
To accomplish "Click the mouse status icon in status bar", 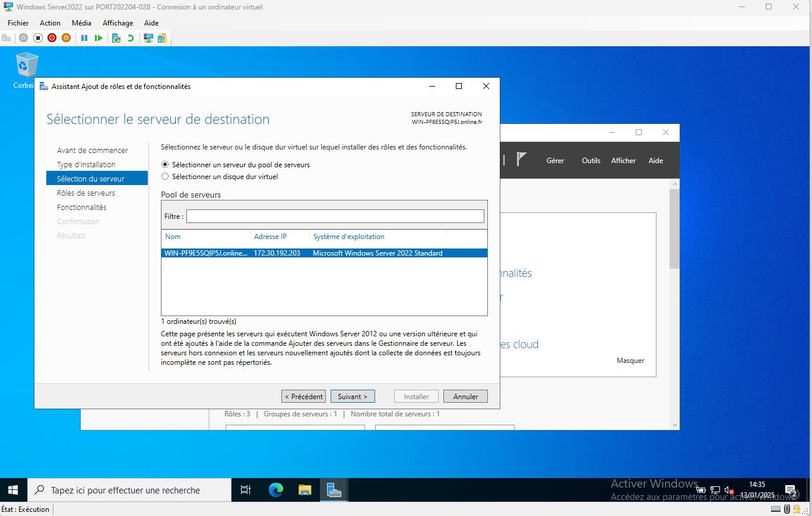I will (x=787, y=509).
